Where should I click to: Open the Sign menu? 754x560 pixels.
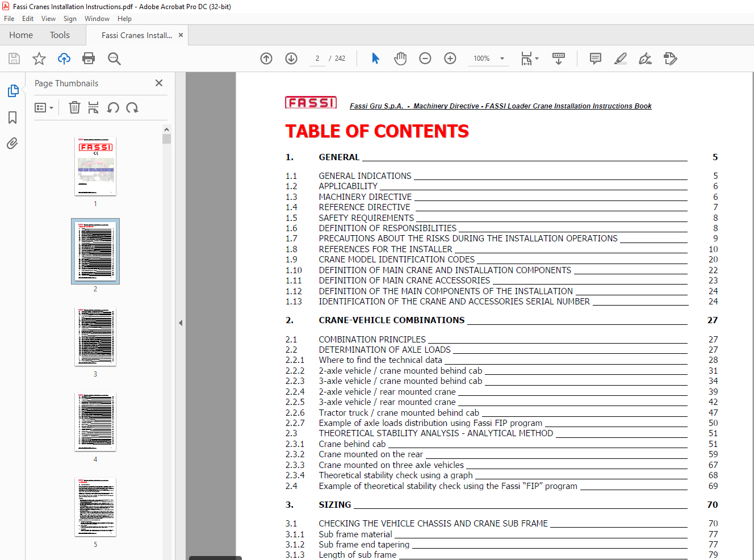click(70, 19)
